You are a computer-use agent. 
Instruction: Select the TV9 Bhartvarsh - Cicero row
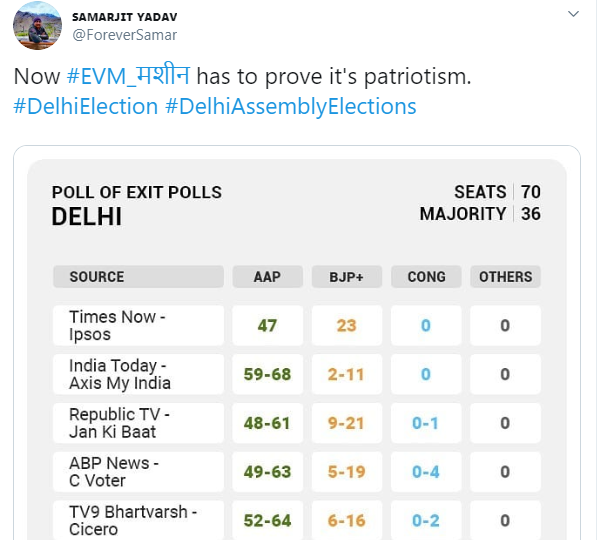297,520
